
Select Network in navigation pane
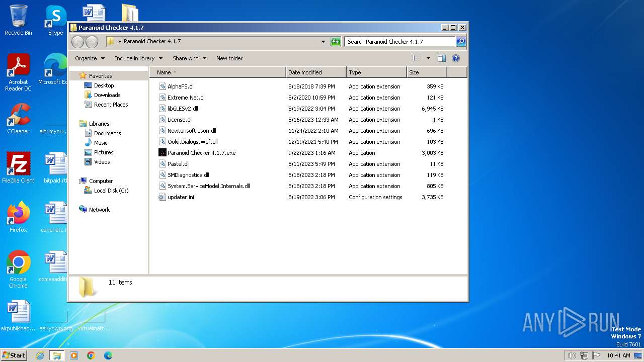coord(99,210)
